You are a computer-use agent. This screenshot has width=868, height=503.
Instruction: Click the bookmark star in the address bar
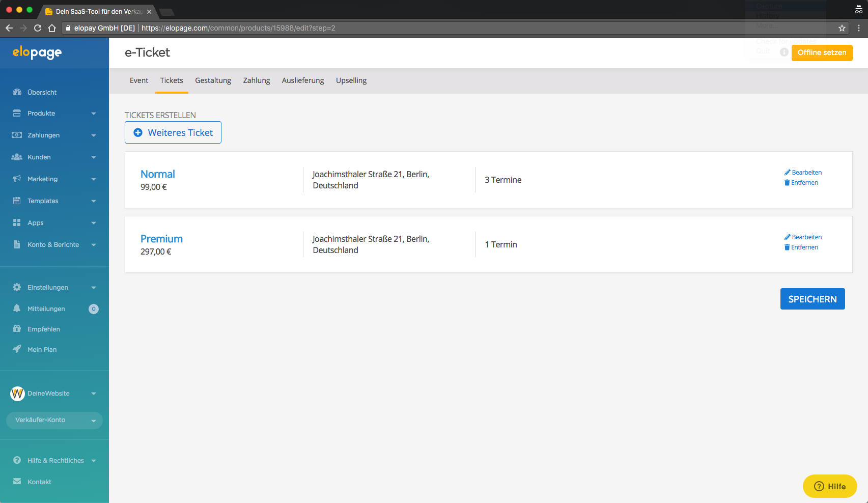(841, 28)
